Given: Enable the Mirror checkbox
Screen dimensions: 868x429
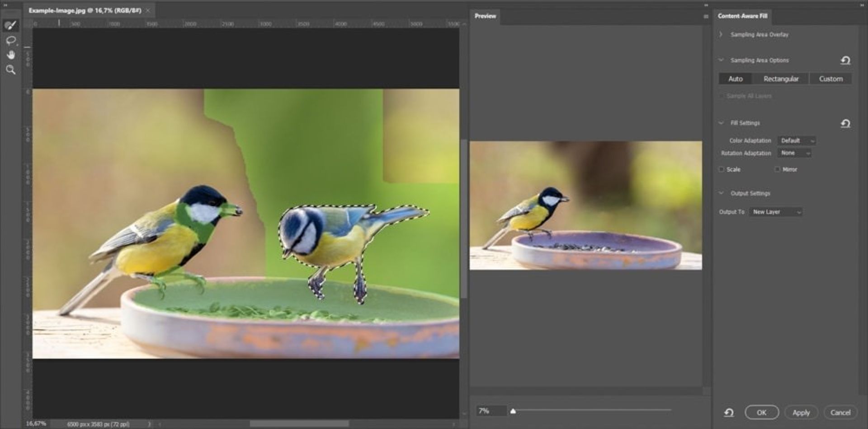Looking at the screenshot, I should tap(777, 169).
